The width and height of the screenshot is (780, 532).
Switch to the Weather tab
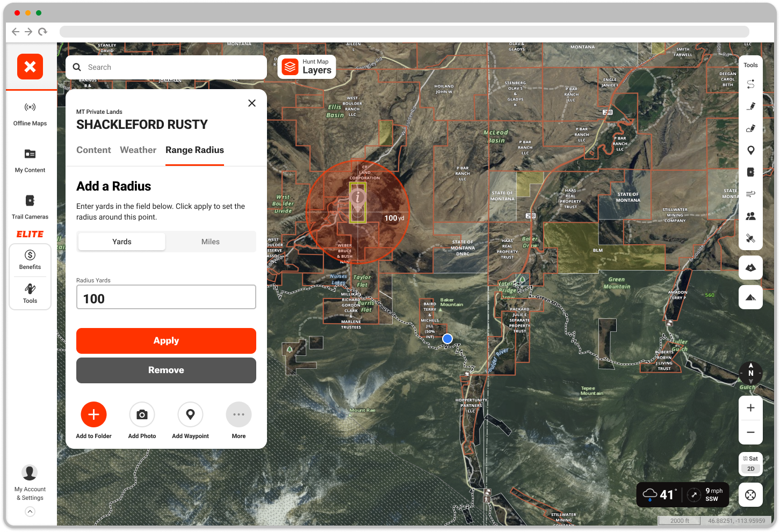coord(138,150)
